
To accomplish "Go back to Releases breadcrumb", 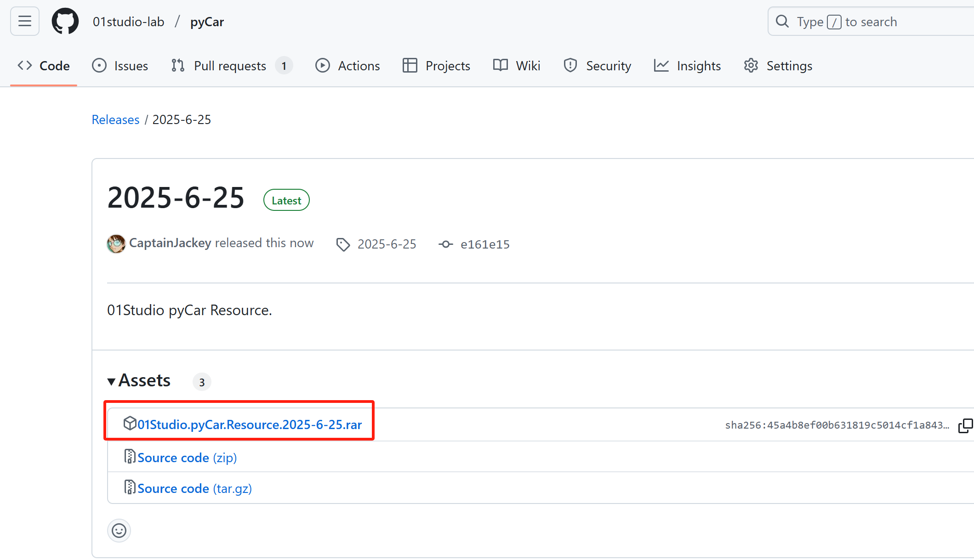I will coord(115,119).
